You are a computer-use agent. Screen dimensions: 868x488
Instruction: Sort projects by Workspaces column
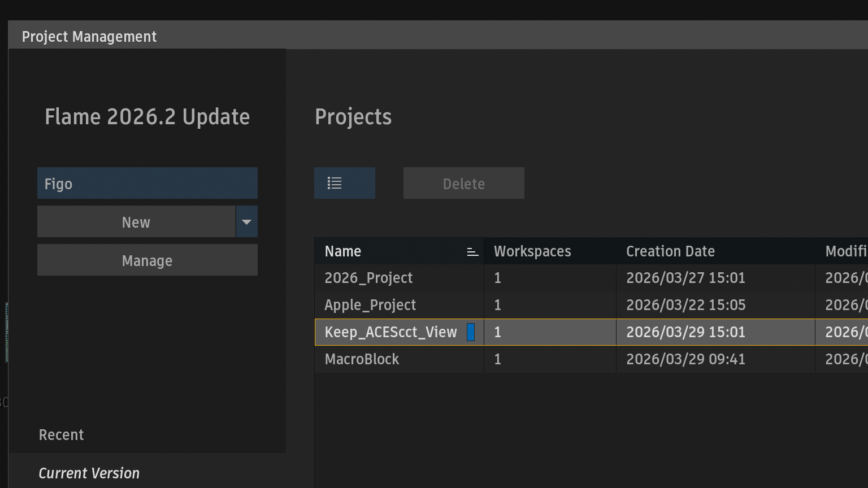tap(532, 251)
